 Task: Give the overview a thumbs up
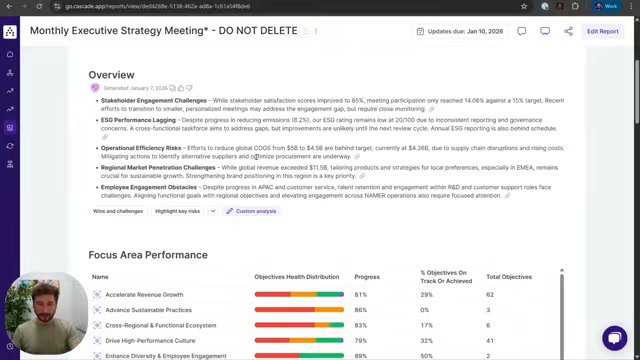(181, 88)
